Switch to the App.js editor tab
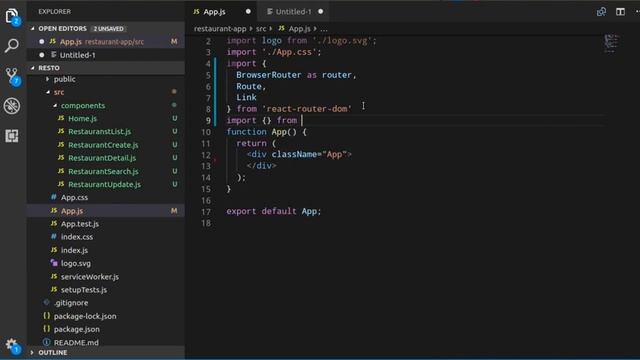This screenshot has height=360, width=640. pyautogui.click(x=222, y=11)
